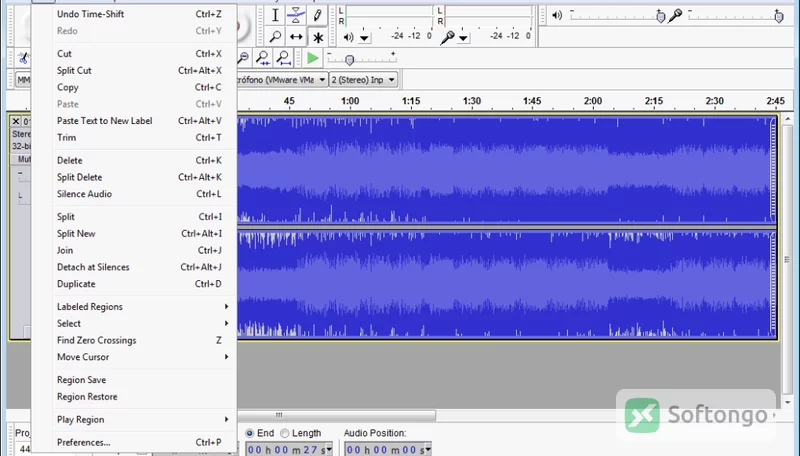The height and width of the screenshot is (456, 800).
Task: Open Preferences from the menu
Action: point(145,442)
